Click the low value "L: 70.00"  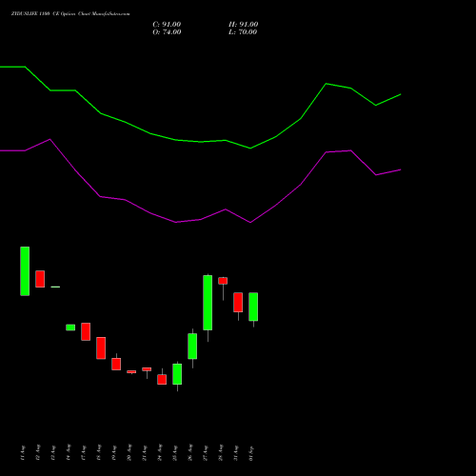pos(243,32)
